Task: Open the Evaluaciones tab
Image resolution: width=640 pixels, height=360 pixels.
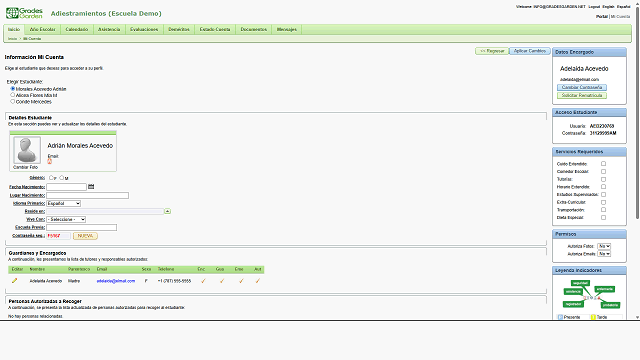Action: point(144,29)
